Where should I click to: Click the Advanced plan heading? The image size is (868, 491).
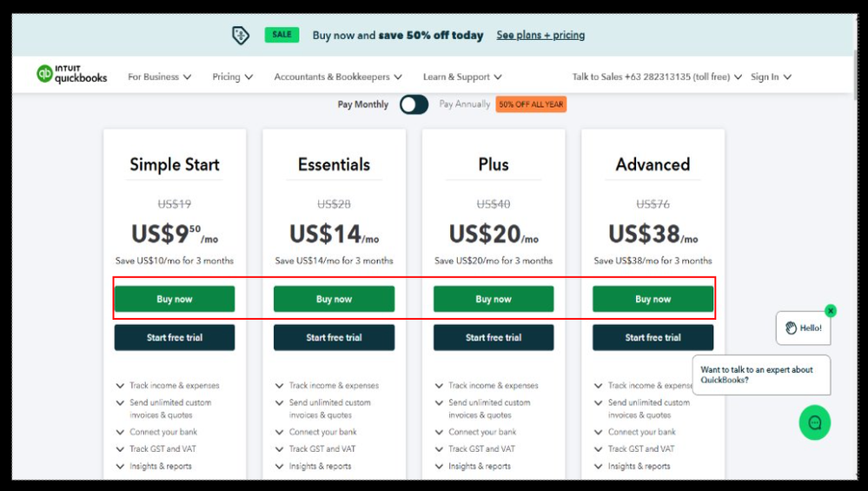(653, 164)
